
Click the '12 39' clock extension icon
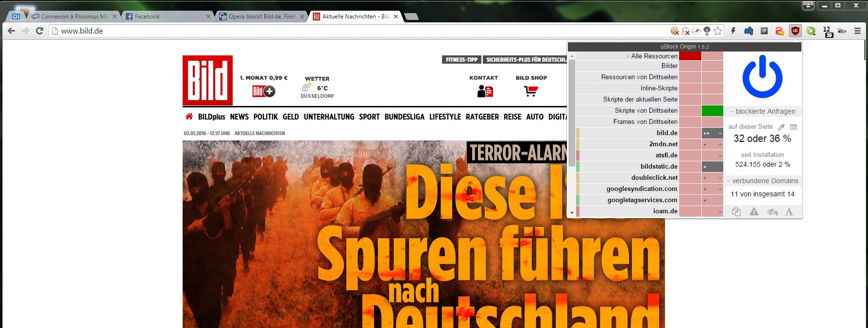pos(827,32)
